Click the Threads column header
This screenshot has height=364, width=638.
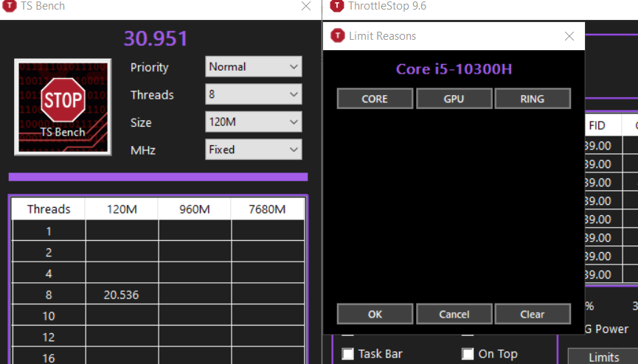(49, 209)
